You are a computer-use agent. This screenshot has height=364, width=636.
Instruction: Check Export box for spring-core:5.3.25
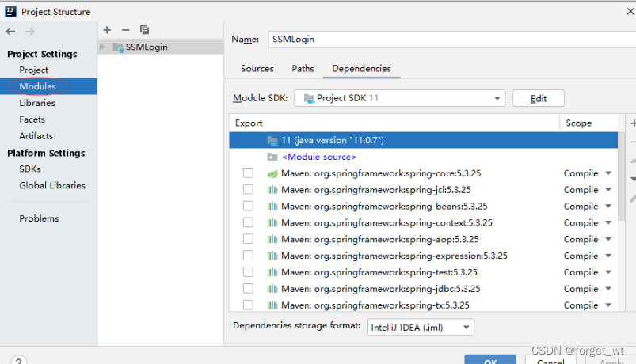pos(248,173)
